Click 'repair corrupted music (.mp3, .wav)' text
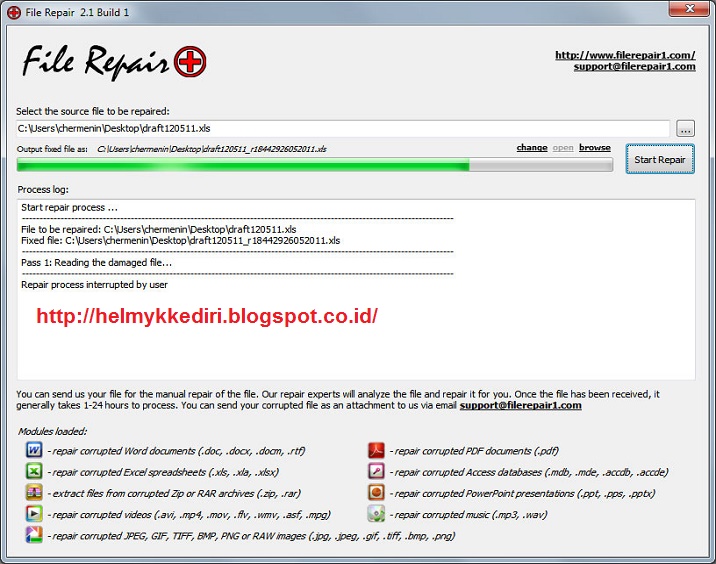Screen dimensions: 716x564 468,515
